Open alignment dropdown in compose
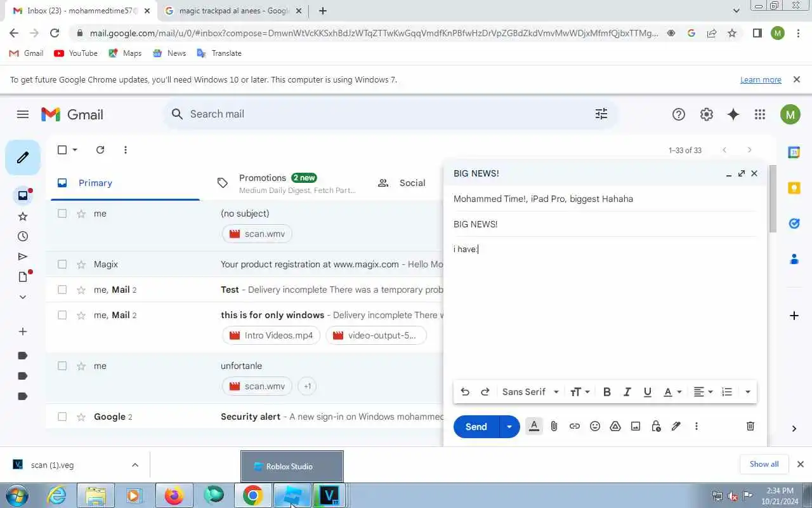 (x=703, y=392)
